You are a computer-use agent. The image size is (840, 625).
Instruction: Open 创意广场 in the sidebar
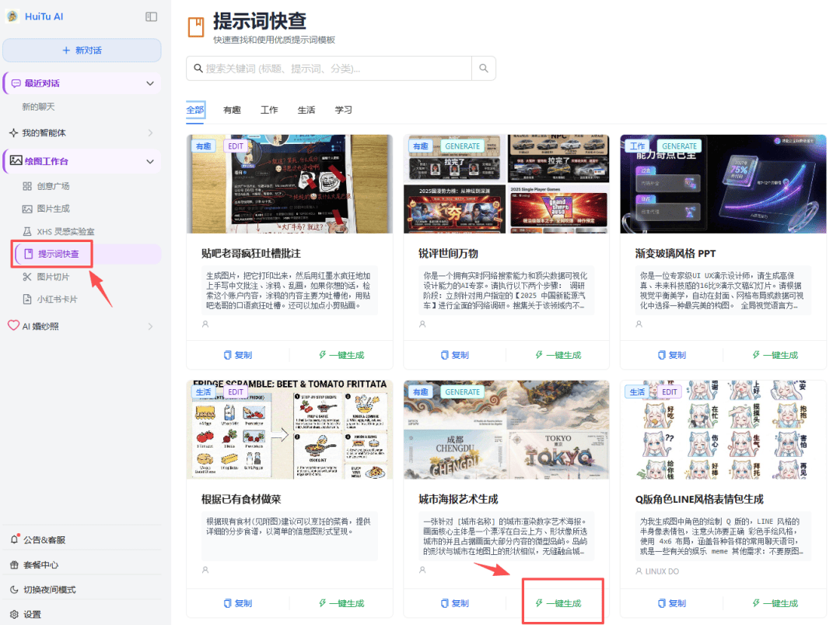click(53, 186)
